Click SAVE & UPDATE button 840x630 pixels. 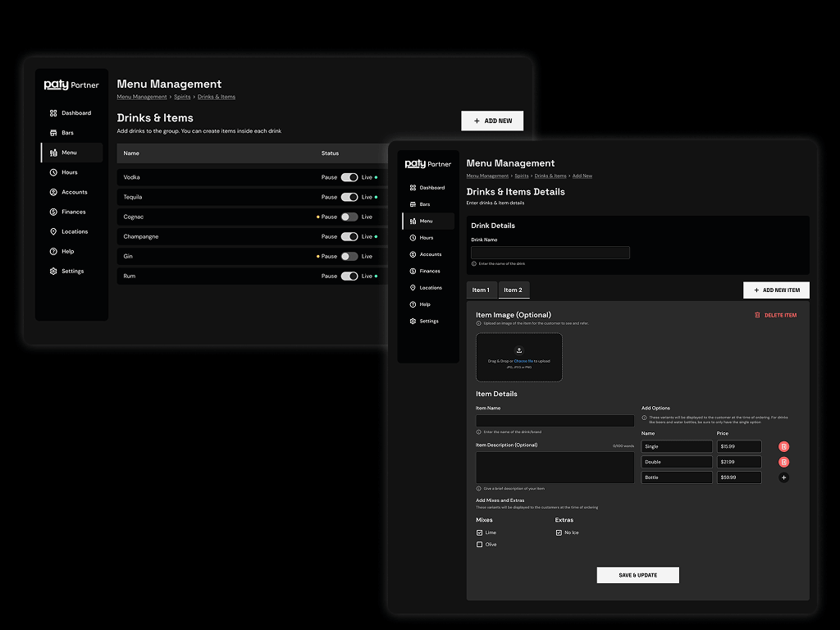(x=638, y=575)
